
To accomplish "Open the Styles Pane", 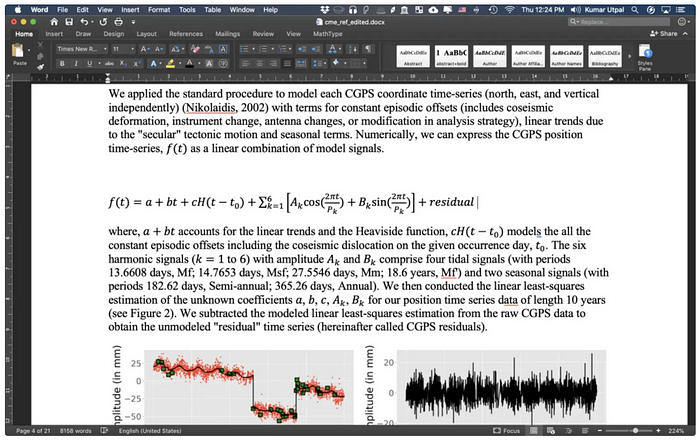I will point(645,57).
